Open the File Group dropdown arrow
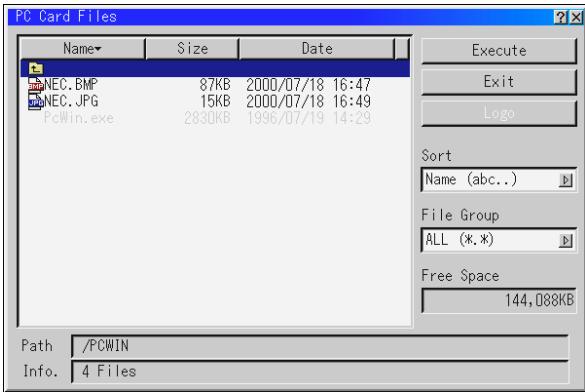This screenshot has width=585, height=392. [566, 241]
